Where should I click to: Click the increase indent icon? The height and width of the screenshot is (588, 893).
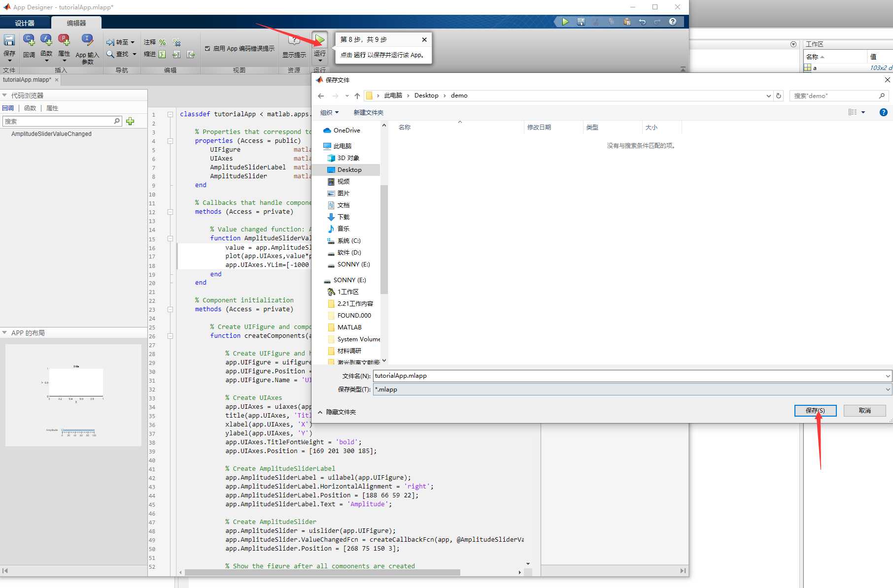(176, 54)
